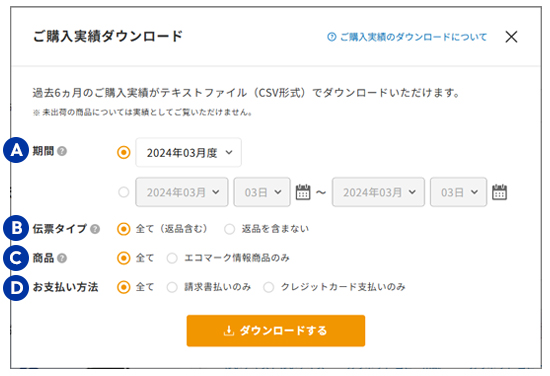The height and width of the screenshot is (376, 550).
Task: Open the start month 2024年03月 dropdown
Action: [182, 192]
